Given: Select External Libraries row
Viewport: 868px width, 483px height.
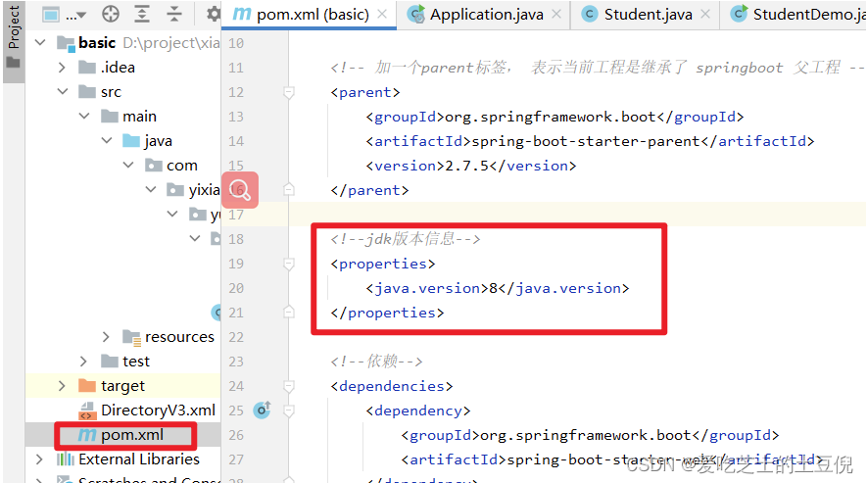Looking at the screenshot, I should click(x=122, y=459).
